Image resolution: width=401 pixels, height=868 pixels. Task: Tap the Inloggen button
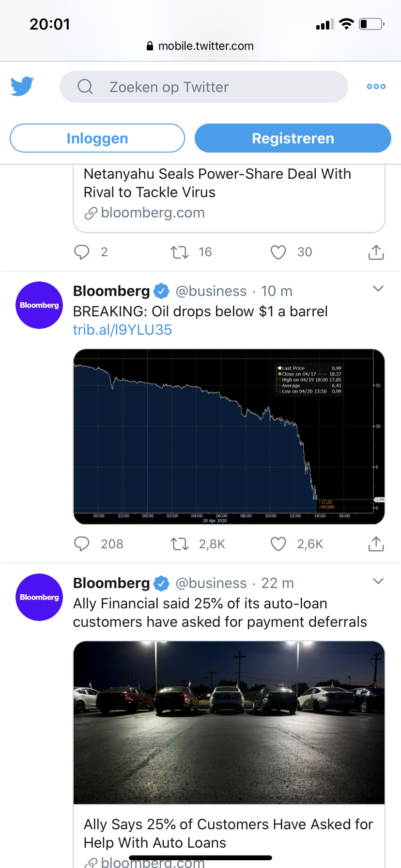click(97, 138)
